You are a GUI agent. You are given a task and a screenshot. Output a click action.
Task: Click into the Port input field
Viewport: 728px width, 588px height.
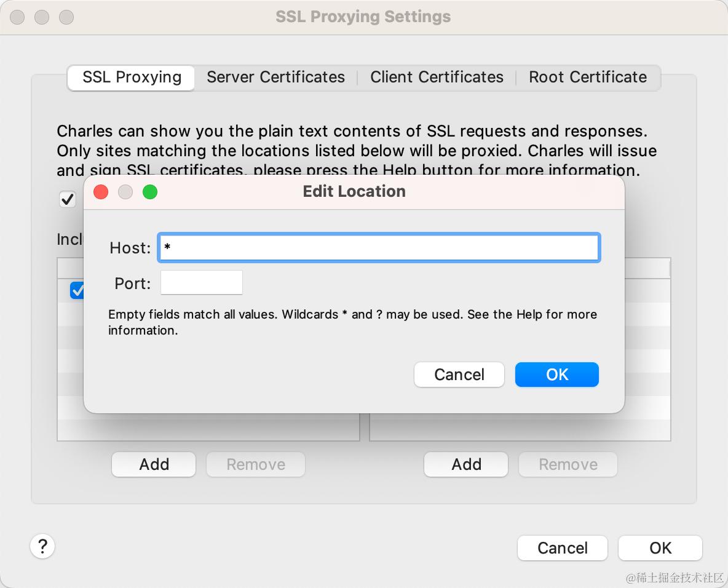pos(202,282)
